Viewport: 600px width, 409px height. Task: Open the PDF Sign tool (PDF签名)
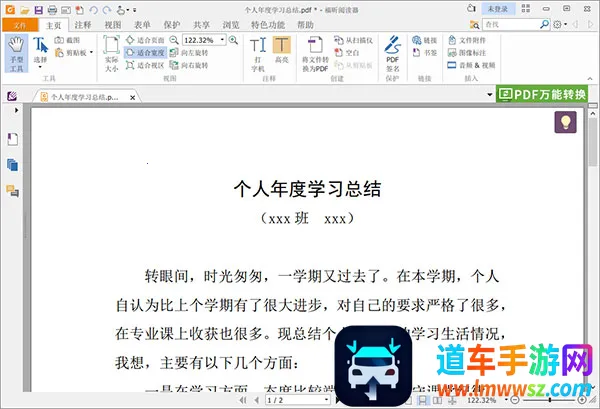click(393, 53)
